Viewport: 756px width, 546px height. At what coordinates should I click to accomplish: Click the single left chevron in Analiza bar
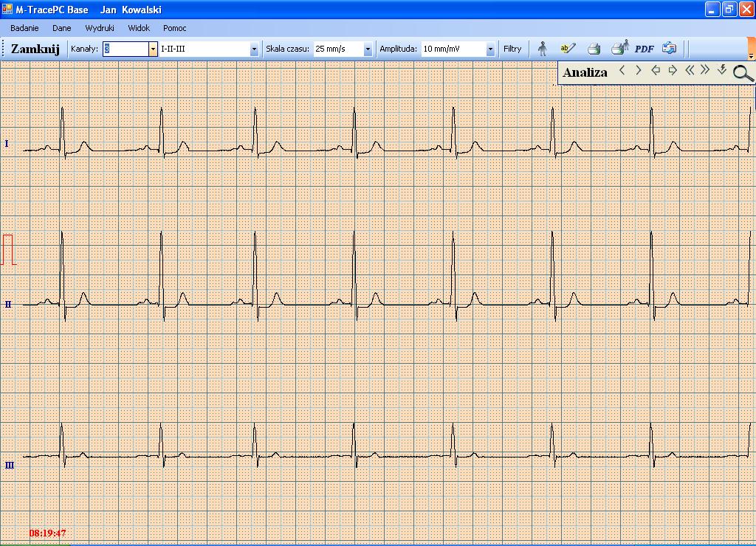[x=622, y=70]
